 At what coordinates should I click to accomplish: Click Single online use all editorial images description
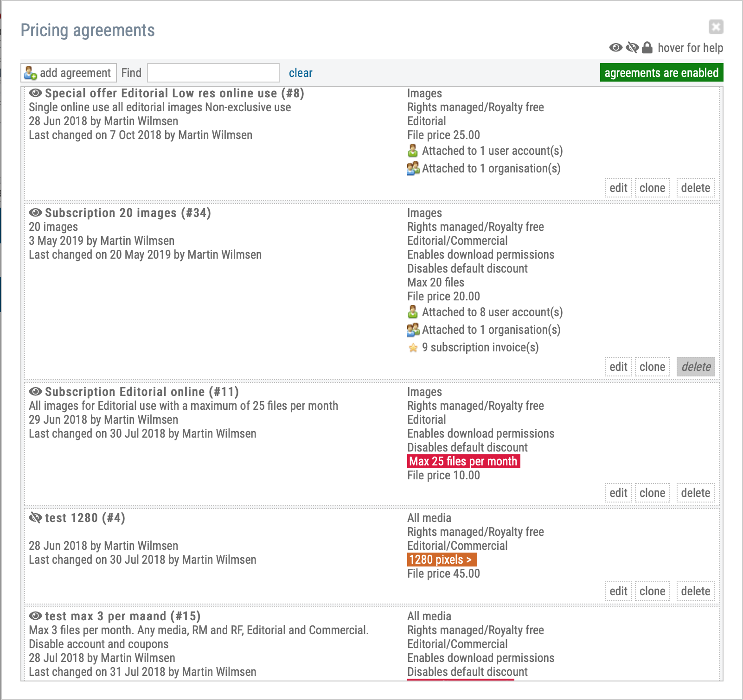tap(160, 107)
